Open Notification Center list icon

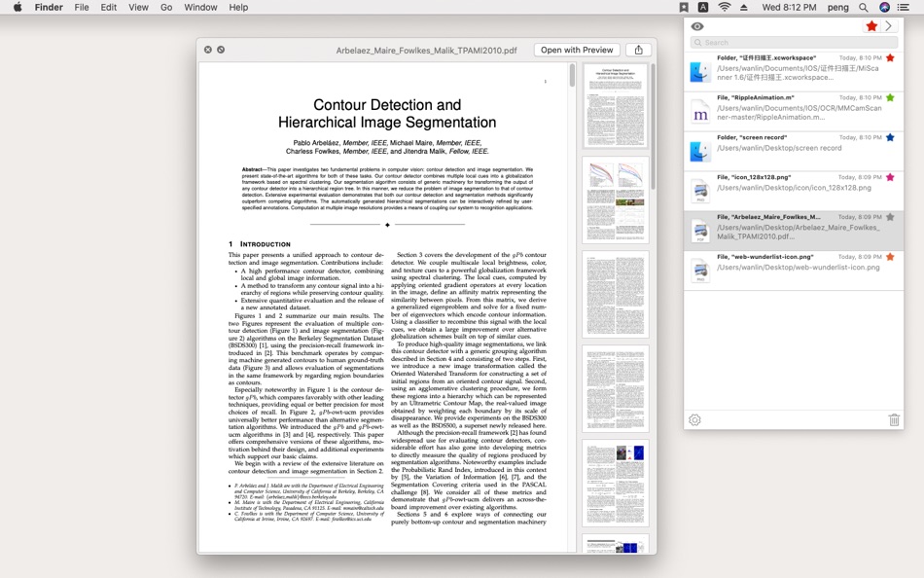(903, 7)
